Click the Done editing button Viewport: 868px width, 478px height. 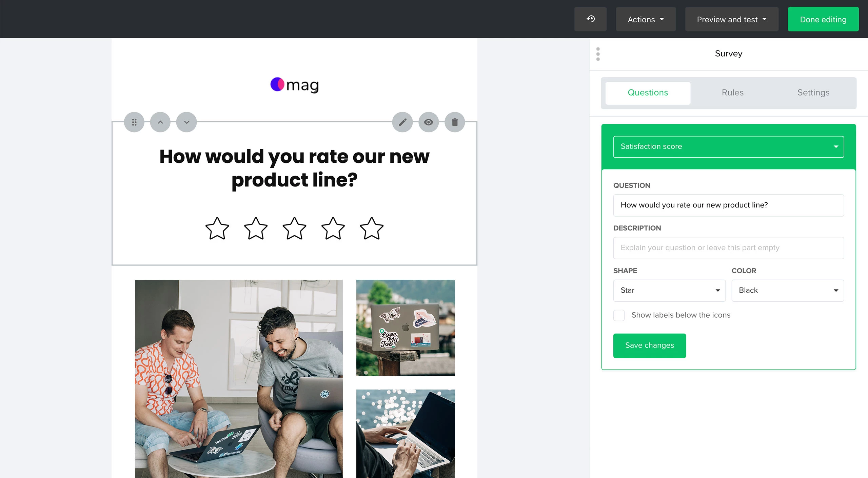coord(823,19)
